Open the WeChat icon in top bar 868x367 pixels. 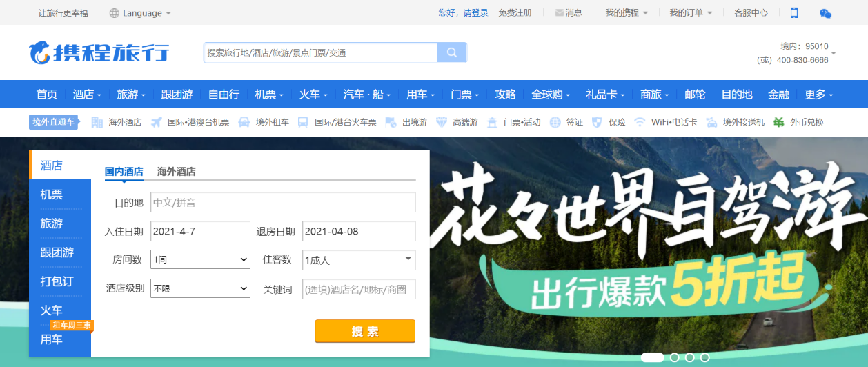(x=825, y=12)
